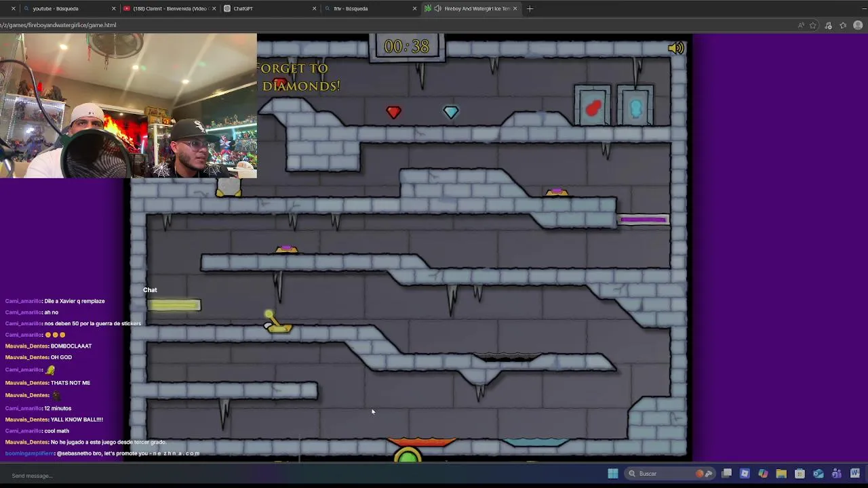Viewport: 868px width, 488px height.
Task: Click the yellow elevator platform
Action: click(x=174, y=306)
